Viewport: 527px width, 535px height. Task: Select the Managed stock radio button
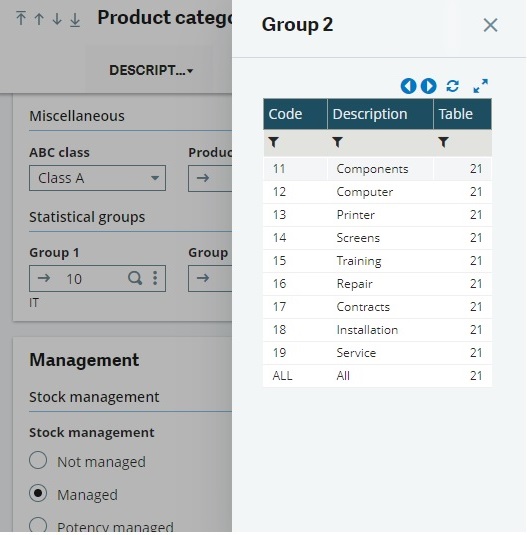pyautogui.click(x=38, y=494)
